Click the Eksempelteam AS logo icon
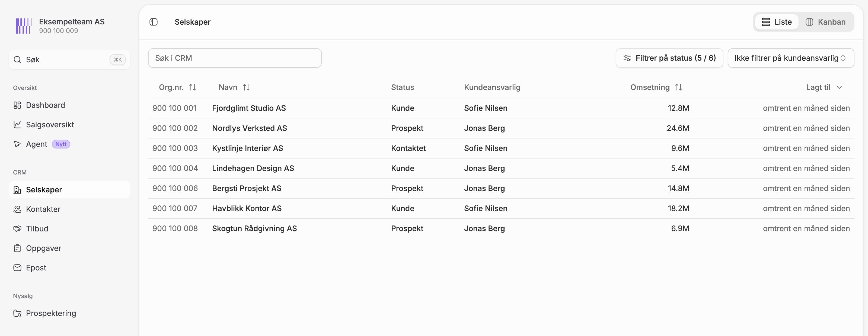Image resolution: width=868 pixels, height=336 pixels. [x=24, y=26]
